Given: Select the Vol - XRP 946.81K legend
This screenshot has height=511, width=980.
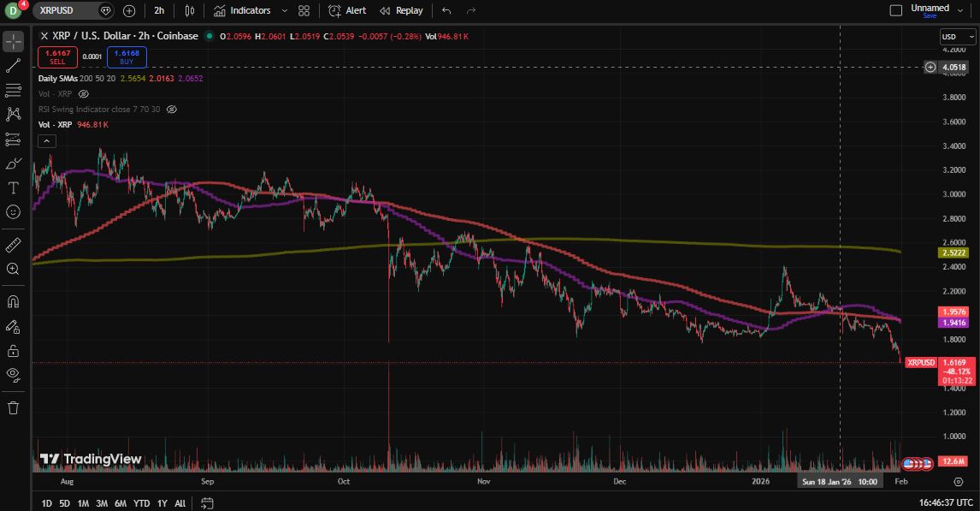Looking at the screenshot, I should 74,125.
